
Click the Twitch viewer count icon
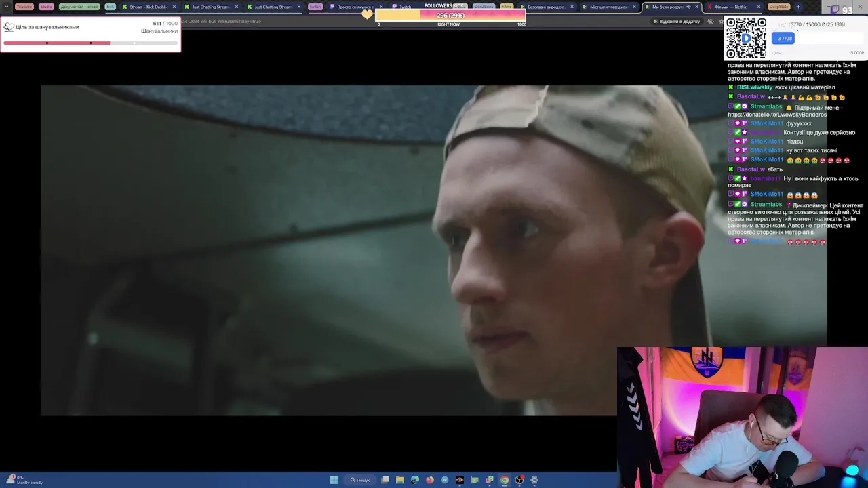click(835, 9)
